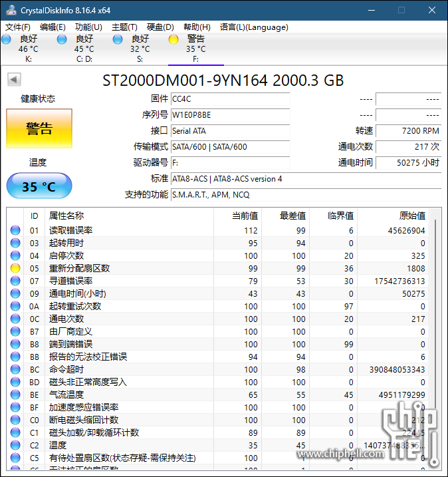Open the 主题(T) menu
The image size is (448, 477).
click(124, 27)
